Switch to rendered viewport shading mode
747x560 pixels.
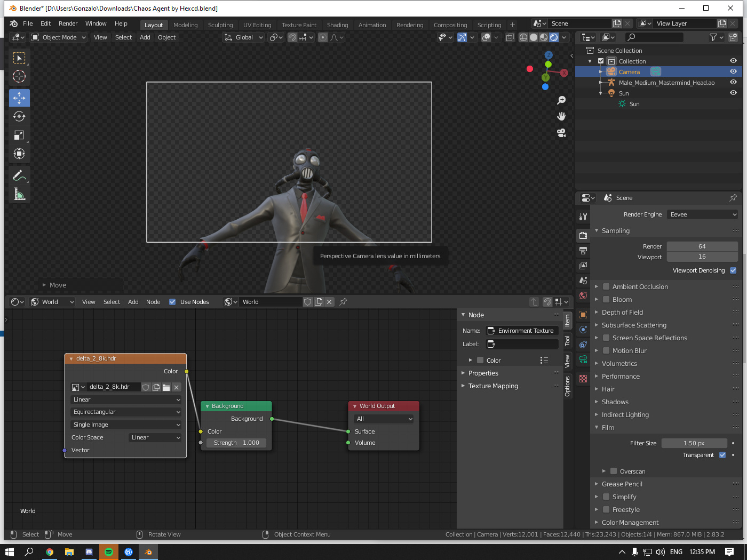coord(554,37)
